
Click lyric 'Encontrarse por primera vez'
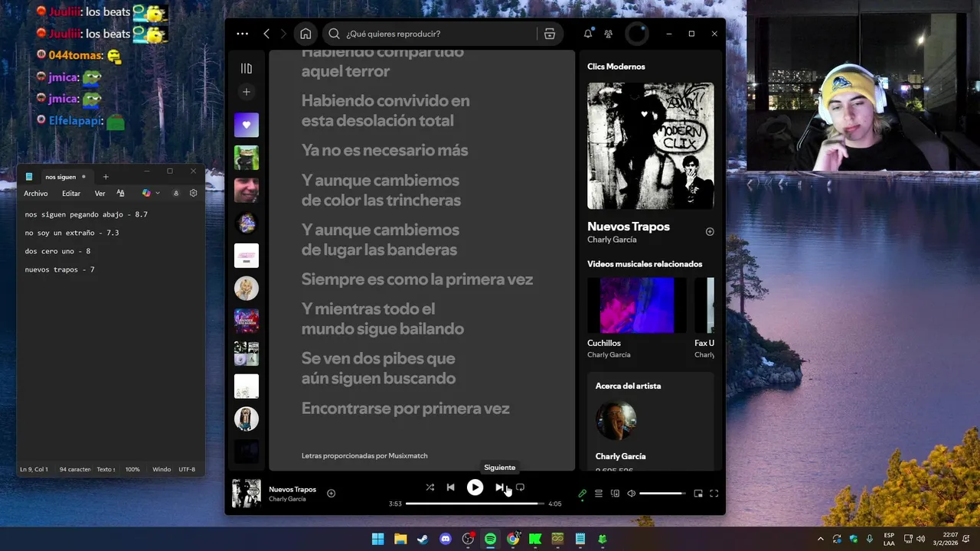click(x=406, y=409)
